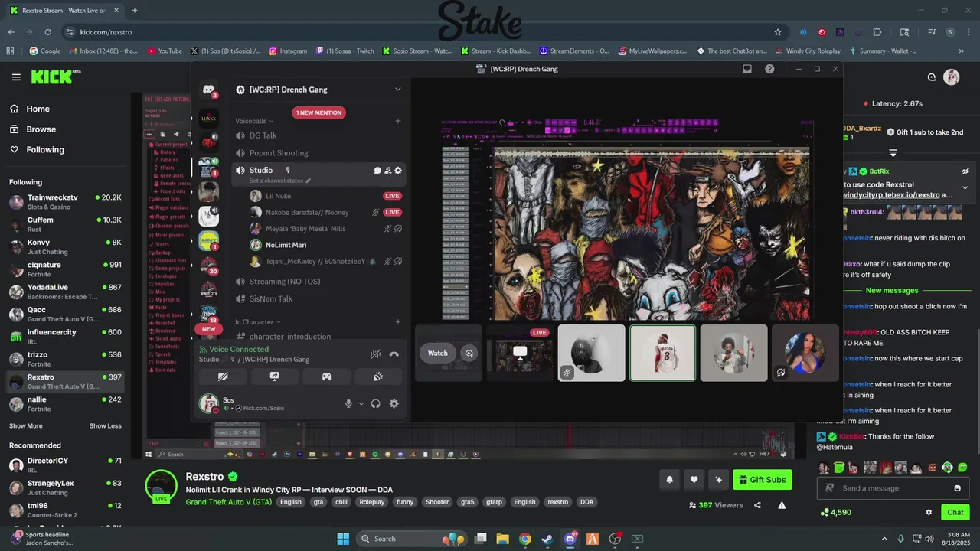Open the Windy City server icon
The image size is (980, 551).
point(209,290)
